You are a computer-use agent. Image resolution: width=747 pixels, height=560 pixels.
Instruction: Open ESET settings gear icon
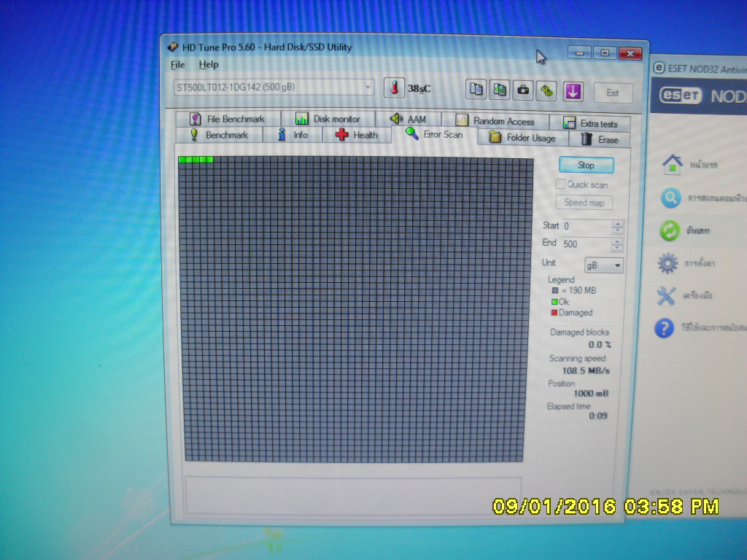tap(668, 262)
